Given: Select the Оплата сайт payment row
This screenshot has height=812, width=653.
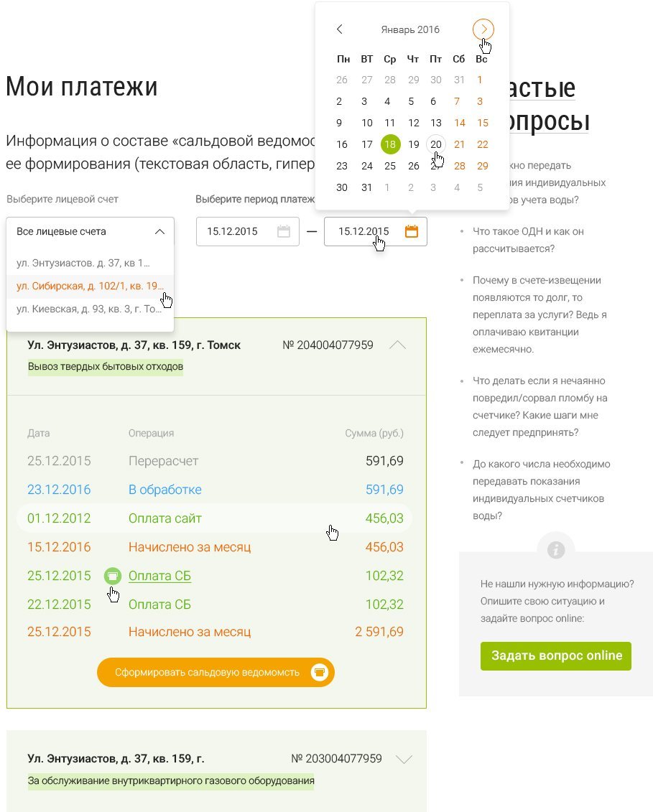Looking at the screenshot, I should pos(214,518).
